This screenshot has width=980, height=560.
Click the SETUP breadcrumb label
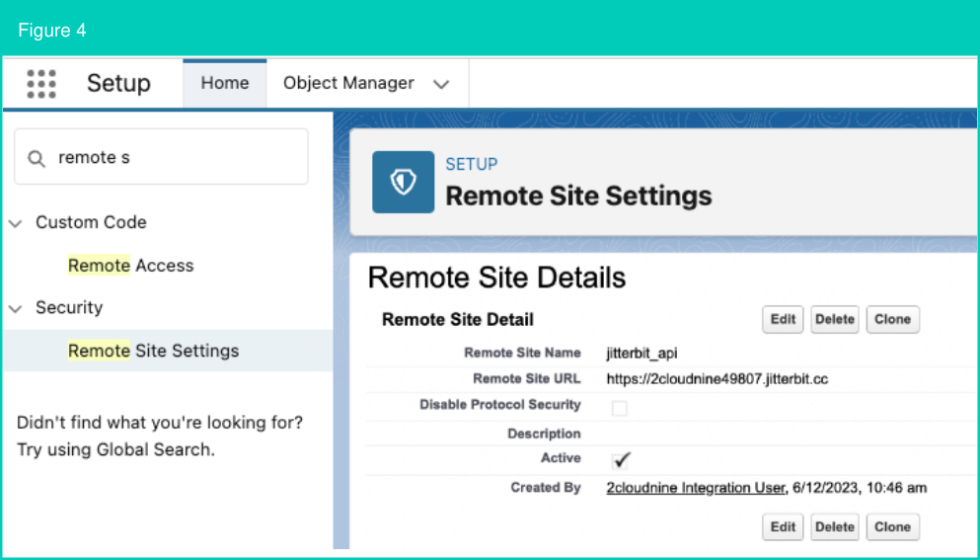tap(472, 164)
